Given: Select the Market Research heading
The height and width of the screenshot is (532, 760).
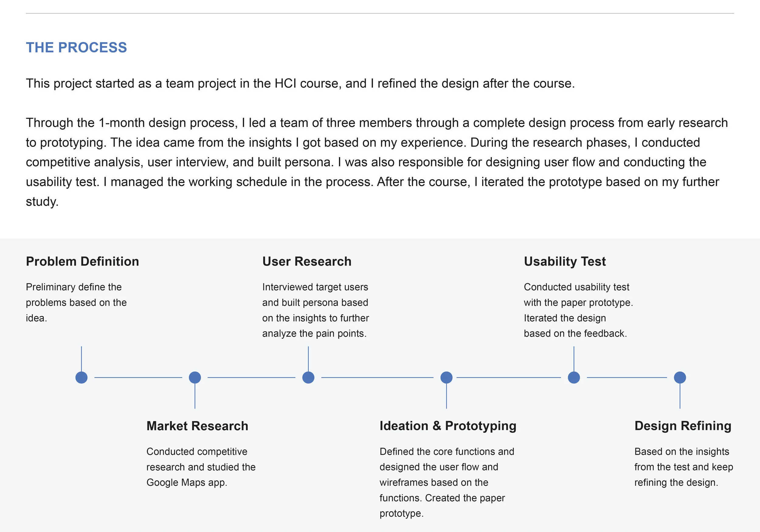Looking at the screenshot, I should point(197,426).
